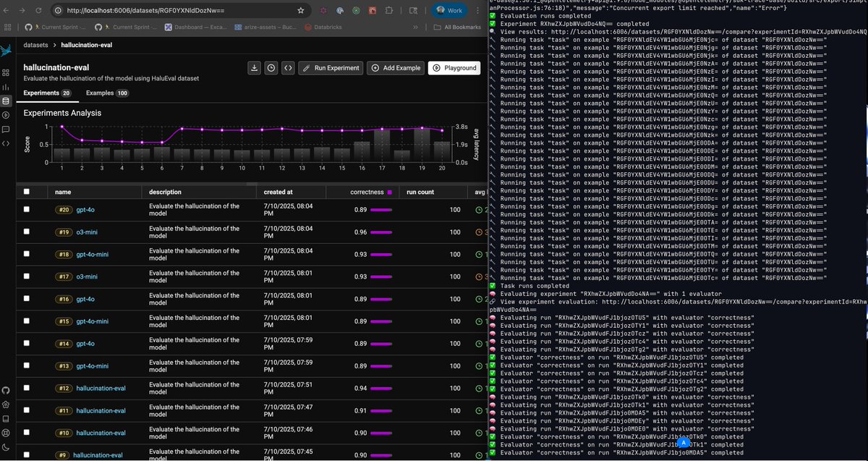
Task: Check the box for experiment #15 gpt-4o-mini
Action: click(x=27, y=321)
